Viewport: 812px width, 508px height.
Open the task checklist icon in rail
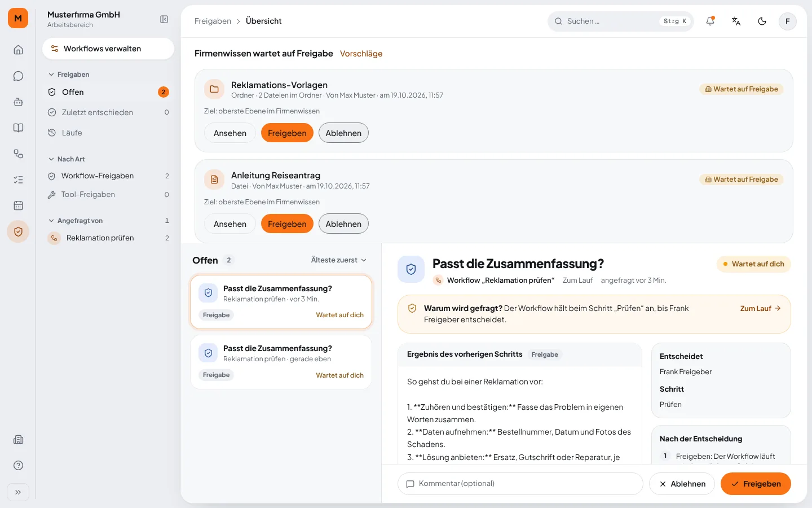[18, 179]
